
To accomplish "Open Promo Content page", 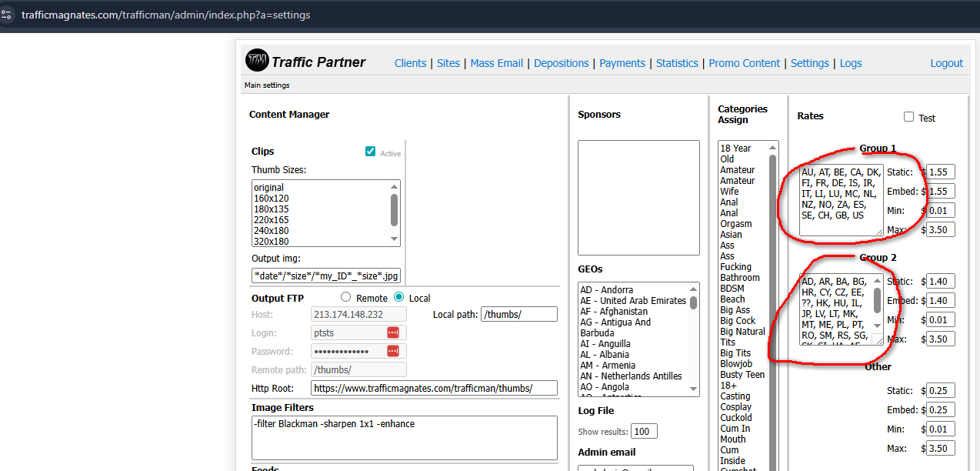I will [x=745, y=63].
